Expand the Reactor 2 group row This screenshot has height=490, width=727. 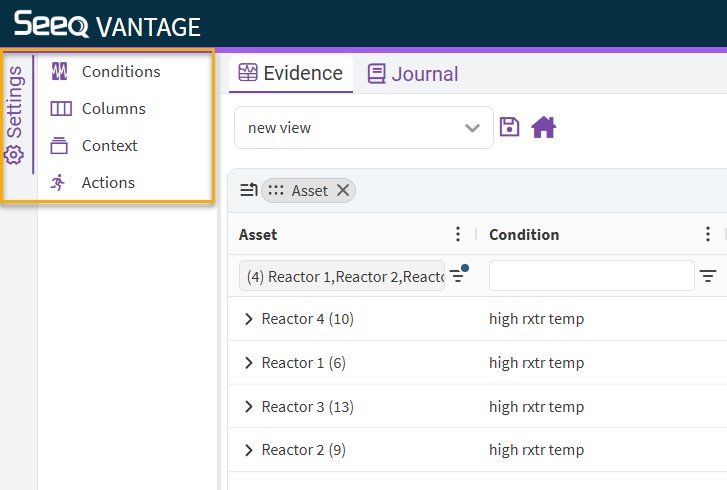pos(249,450)
